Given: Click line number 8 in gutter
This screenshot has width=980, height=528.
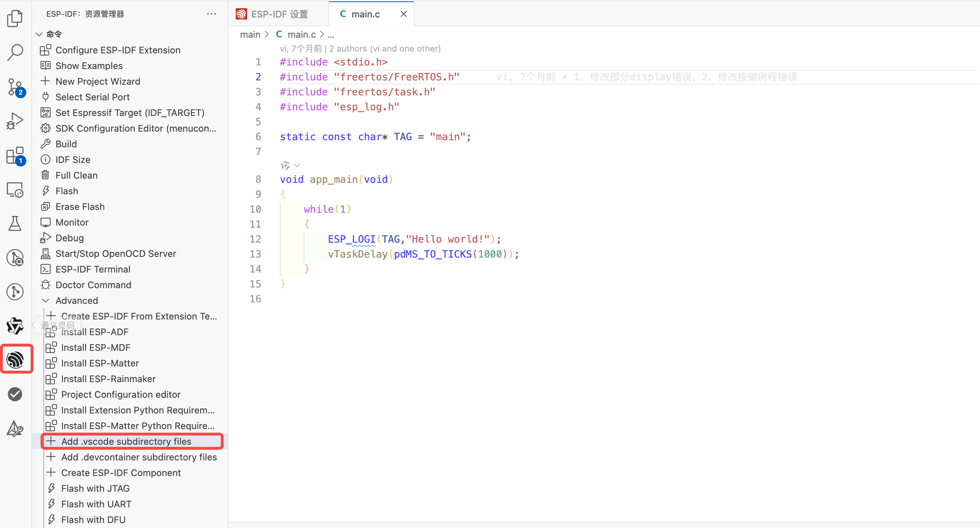Looking at the screenshot, I should (x=258, y=179).
